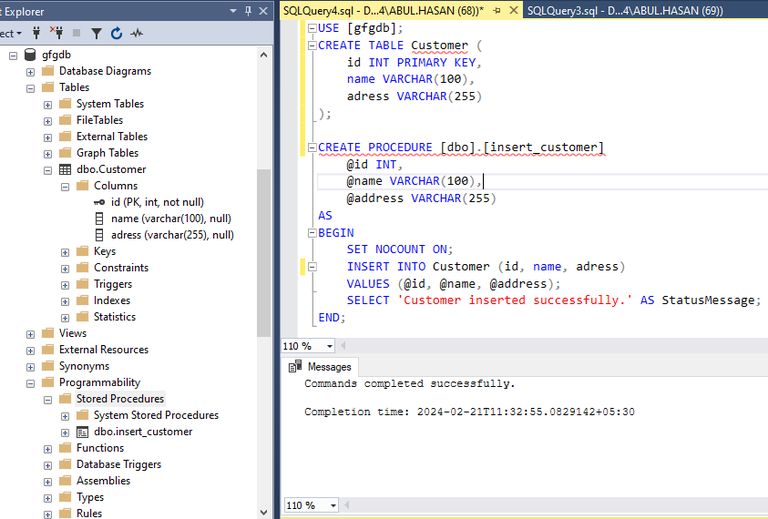
Task: Open the editor 110 % zoom dropdown
Action: tap(330, 346)
